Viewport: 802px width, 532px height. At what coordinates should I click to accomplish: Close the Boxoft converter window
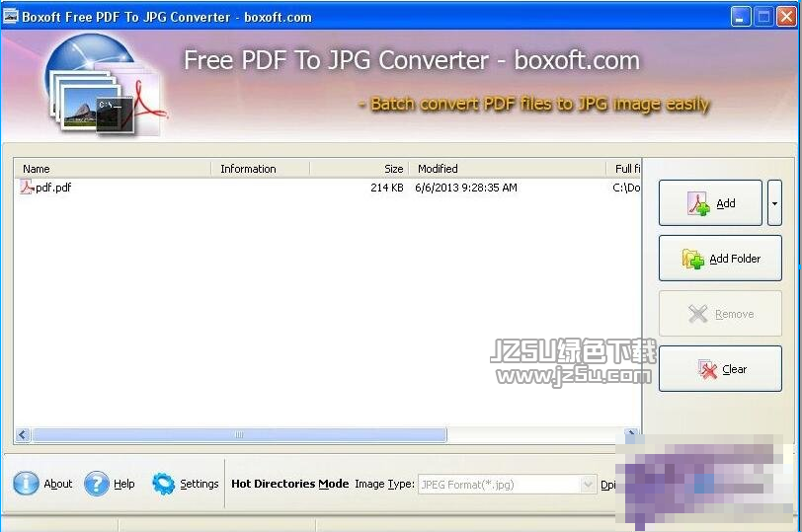click(x=786, y=17)
